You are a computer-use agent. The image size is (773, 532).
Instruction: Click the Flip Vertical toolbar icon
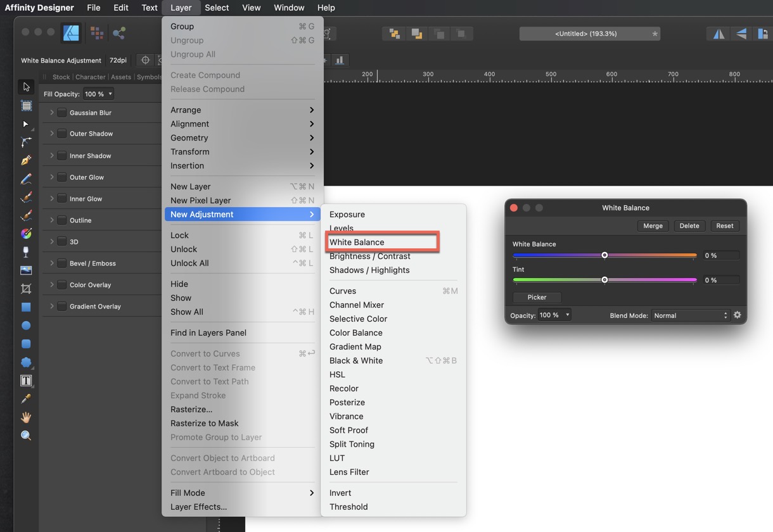coord(741,34)
